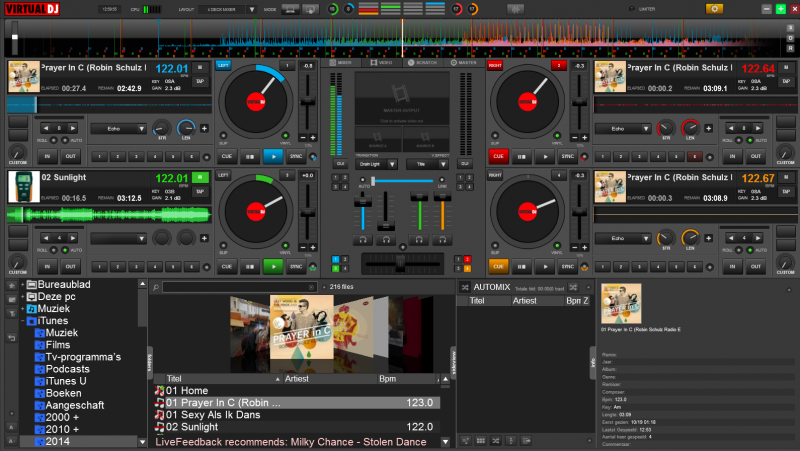Click the first icon in automix bottom toolbar
Screen dimensions: 800x451
(465, 440)
